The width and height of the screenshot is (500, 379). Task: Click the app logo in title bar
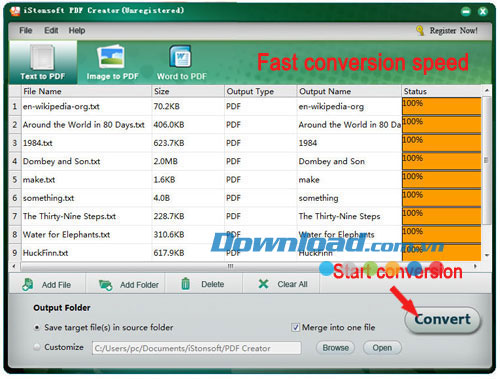coord(15,11)
